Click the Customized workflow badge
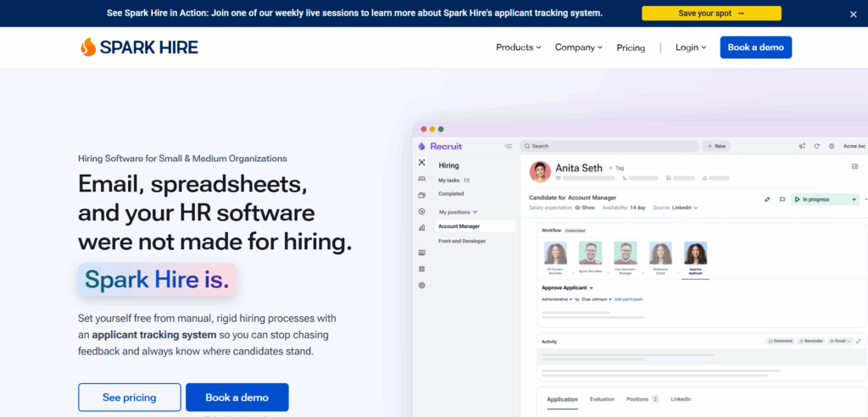 pos(575,231)
